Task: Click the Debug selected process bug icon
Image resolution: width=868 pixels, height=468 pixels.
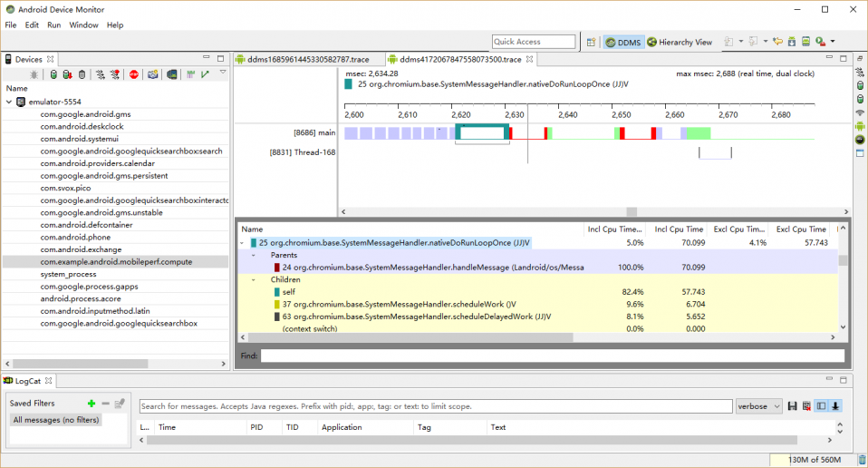Action: [34, 74]
